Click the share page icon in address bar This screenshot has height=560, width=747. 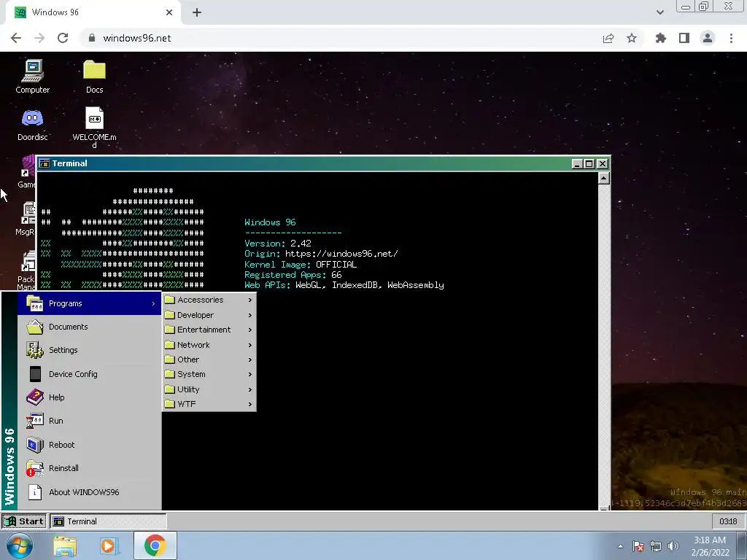click(608, 38)
